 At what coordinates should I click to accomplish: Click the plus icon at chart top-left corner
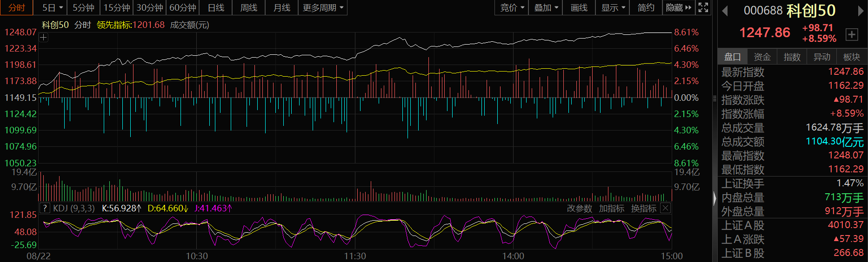point(43,38)
